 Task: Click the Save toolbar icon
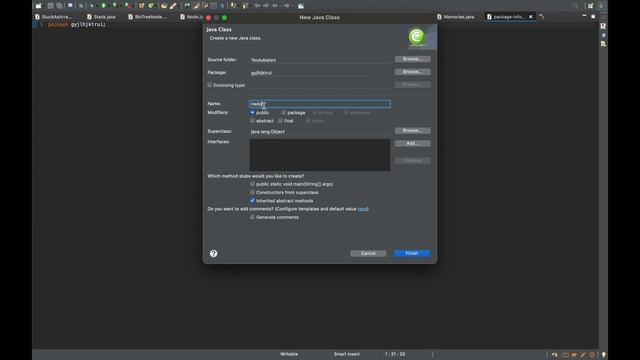pos(51,6)
